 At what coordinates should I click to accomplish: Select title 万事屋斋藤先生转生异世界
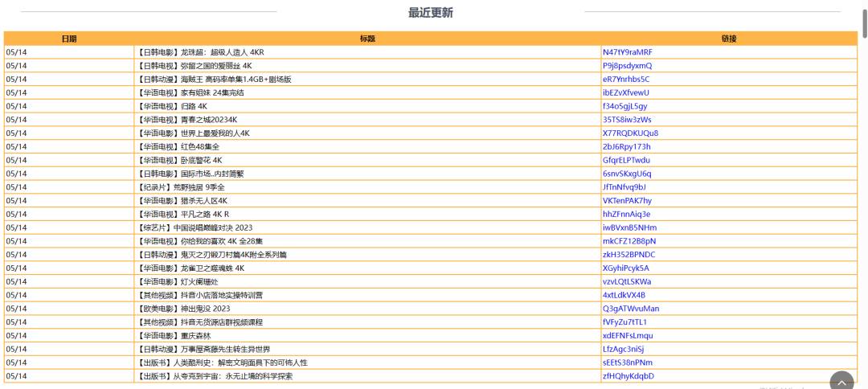pyautogui.click(x=225, y=349)
